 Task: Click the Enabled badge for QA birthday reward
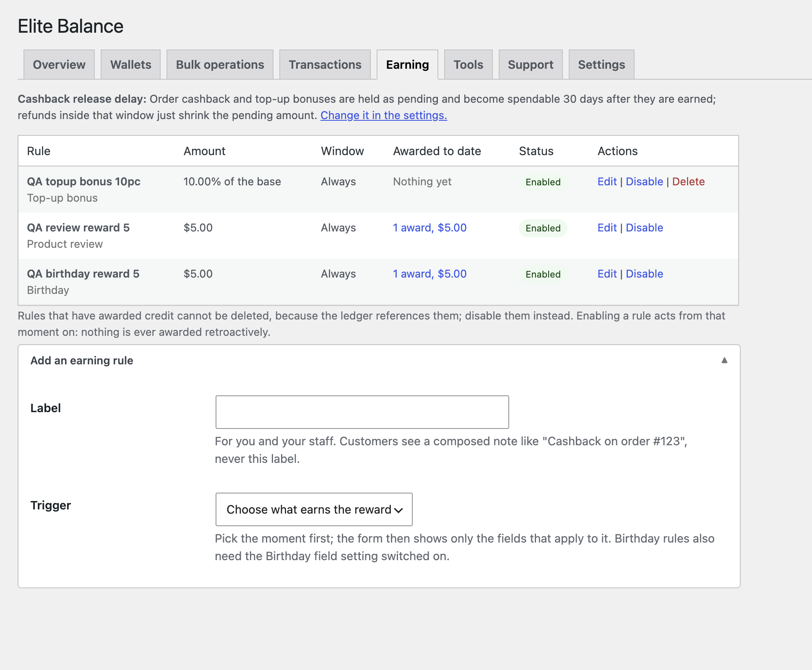(x=543, y=274)
